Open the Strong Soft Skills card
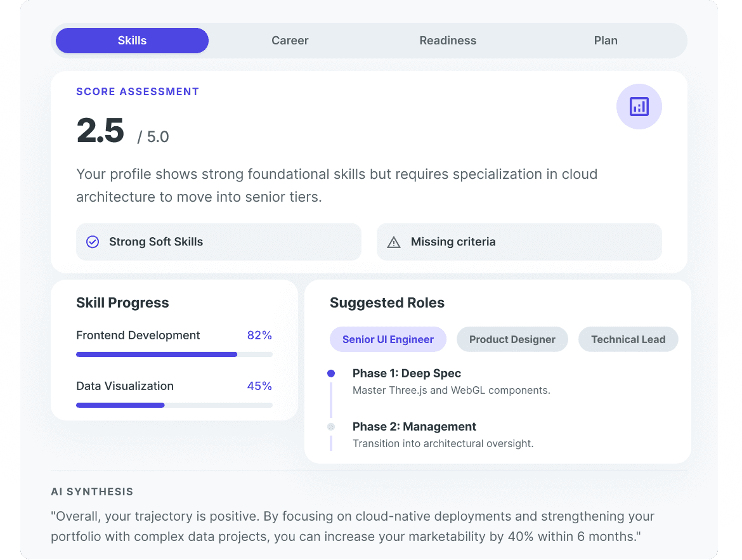742x560 pixels. point(219,242)
